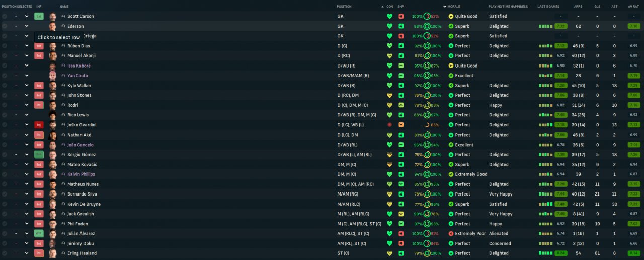644x260 pixels.
Task: Click Scott Carson's red sharpness icon
Action: (401, 16)
